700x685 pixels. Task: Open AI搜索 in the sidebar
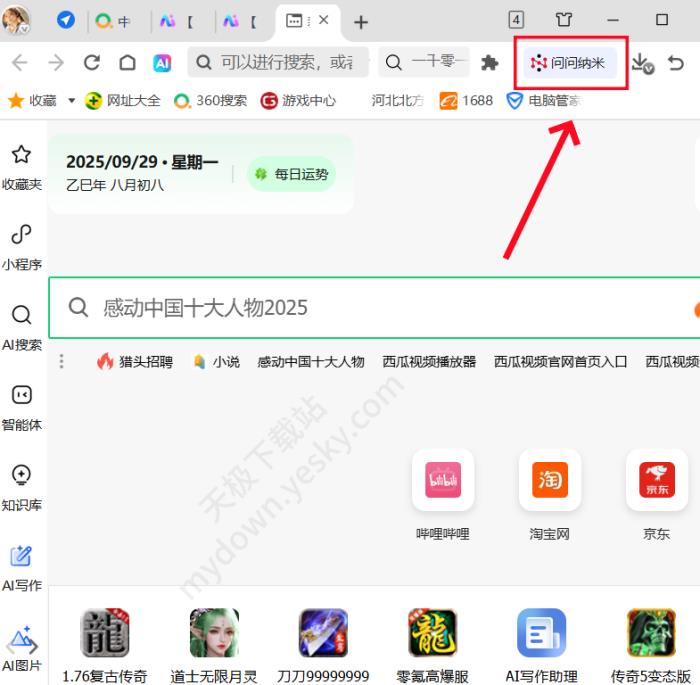[21, 327]
